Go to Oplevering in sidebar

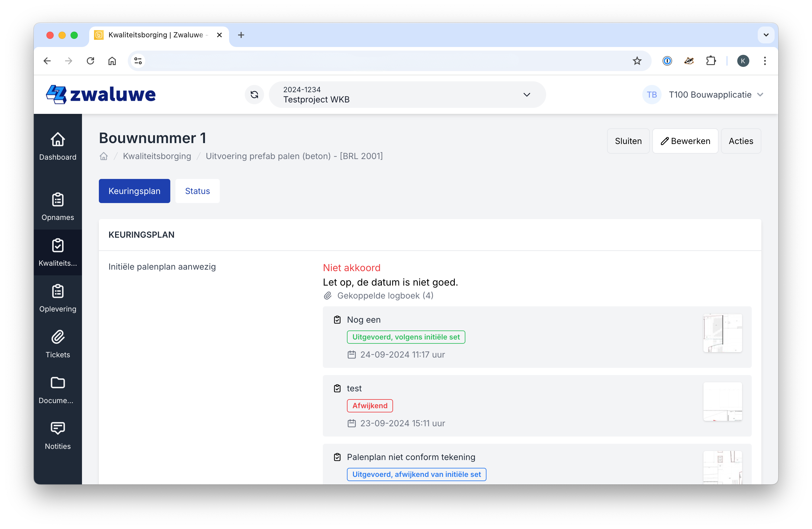pyautogui.click(x=58, y=299)
